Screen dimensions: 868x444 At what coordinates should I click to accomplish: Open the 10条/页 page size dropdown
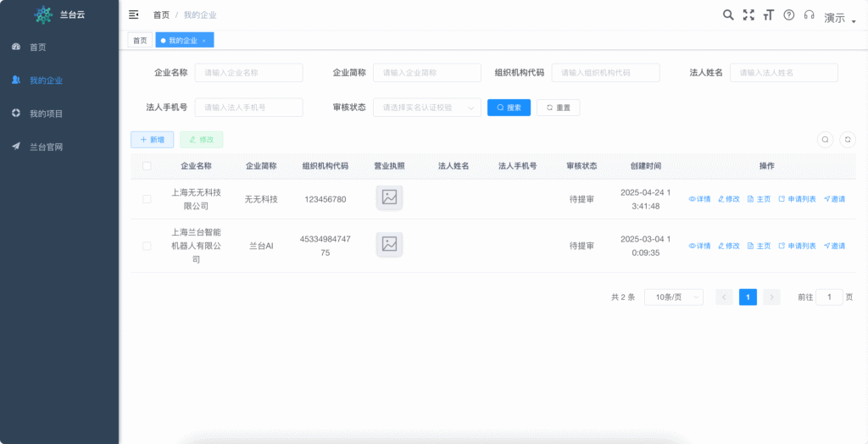[673, 297]
